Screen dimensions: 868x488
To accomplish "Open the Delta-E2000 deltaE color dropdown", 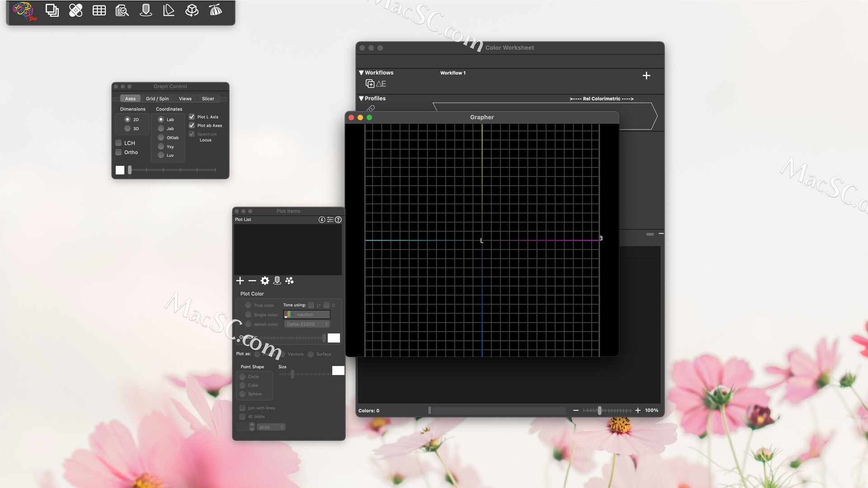I will click(307, 324).
